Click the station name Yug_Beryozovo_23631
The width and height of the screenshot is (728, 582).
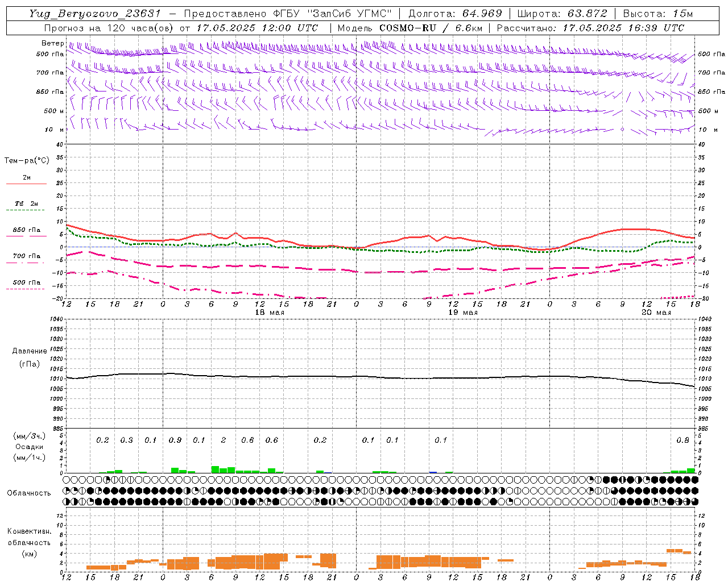[x=96, y=14]
